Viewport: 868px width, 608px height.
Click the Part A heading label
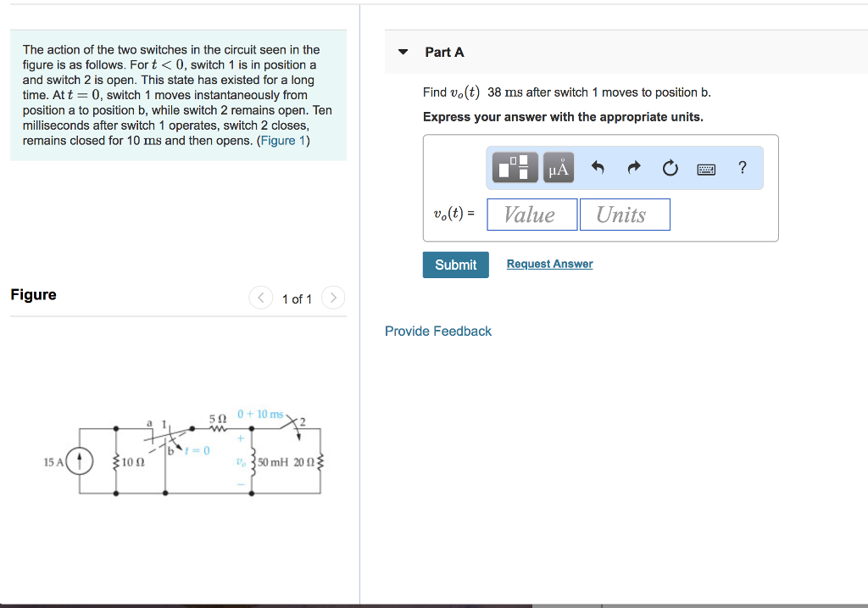pyautogui.click(x=444, y=53)
